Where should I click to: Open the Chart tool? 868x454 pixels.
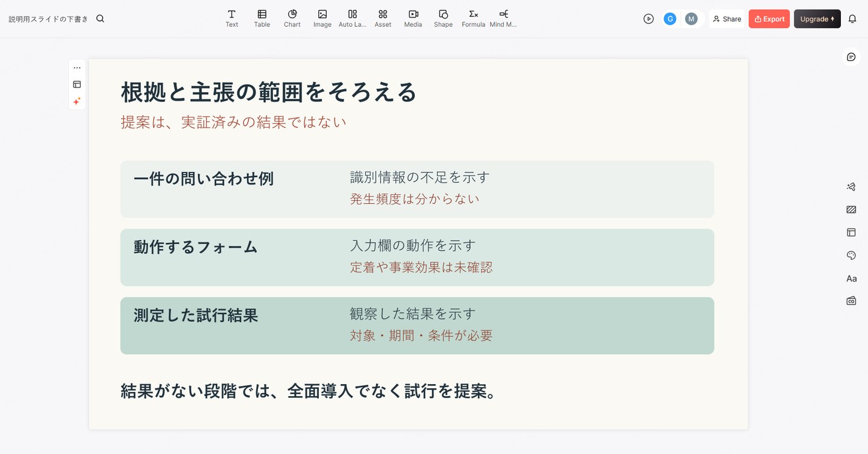(x=292, y=19)
